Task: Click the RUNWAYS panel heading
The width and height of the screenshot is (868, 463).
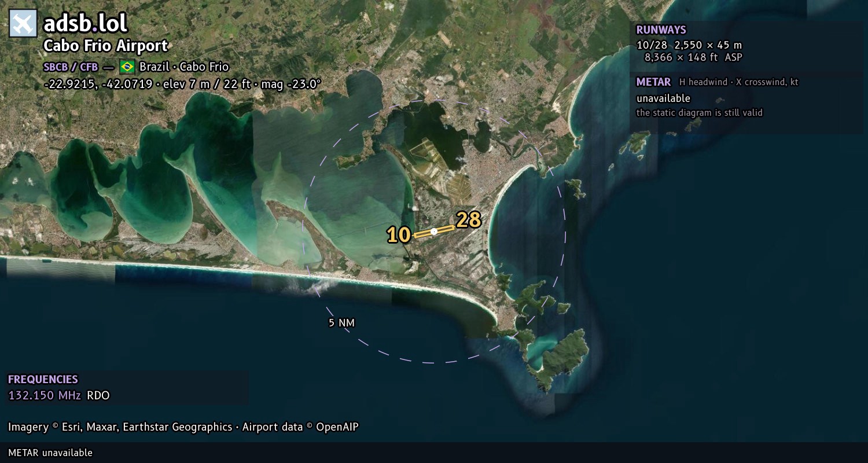Action: click(x=661, y=30)
